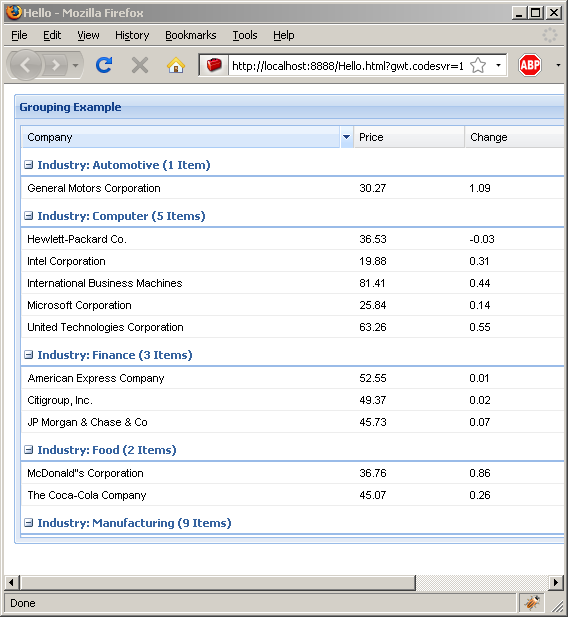Collapse the Industry: Automotive group
This screenshot has width=568, height=617.
point(29,165)
